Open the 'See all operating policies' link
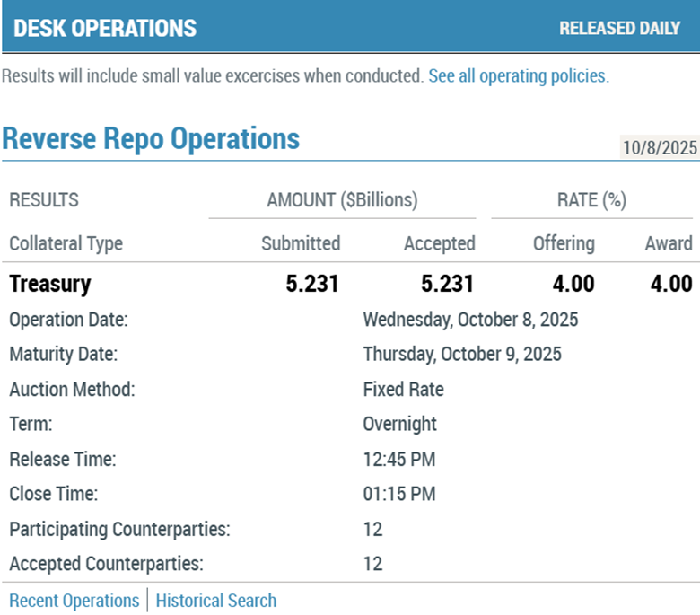The height and width of the screenshot is (615, 700). pyautogui.click(x=517, y=76)
